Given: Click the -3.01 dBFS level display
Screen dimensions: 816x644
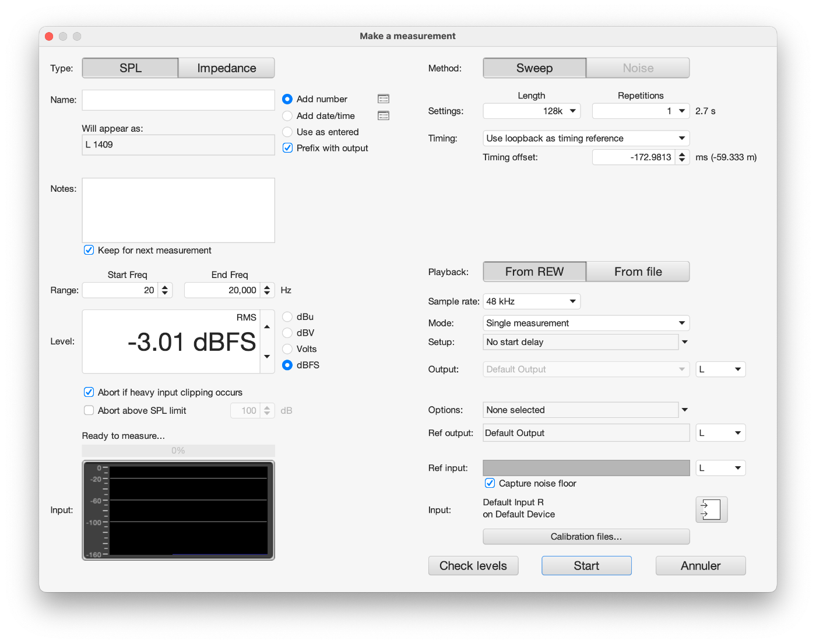Looking at the screenshot, I should [171, 342].
